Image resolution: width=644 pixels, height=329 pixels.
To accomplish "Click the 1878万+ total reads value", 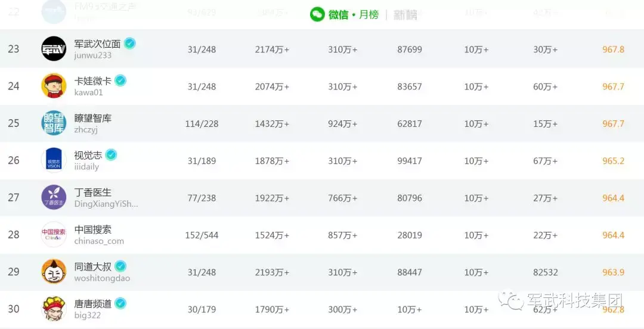I will pyautogui.click(x=272, y=161).
